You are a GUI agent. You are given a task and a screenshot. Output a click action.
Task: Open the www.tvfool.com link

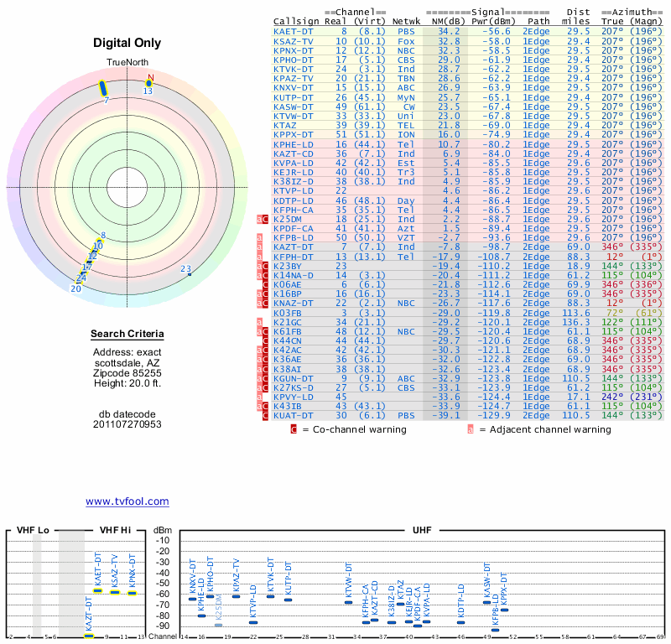coord(127,501)
